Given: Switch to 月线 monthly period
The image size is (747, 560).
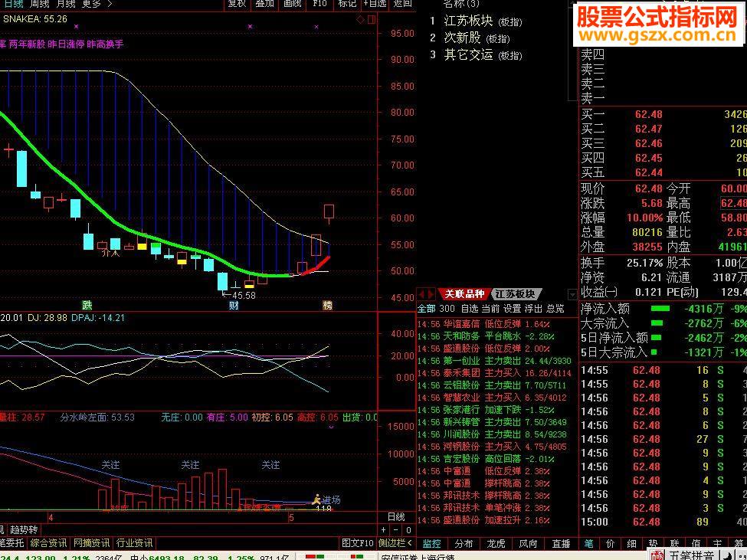Looking at the screenshot, I should coord(65,4).
